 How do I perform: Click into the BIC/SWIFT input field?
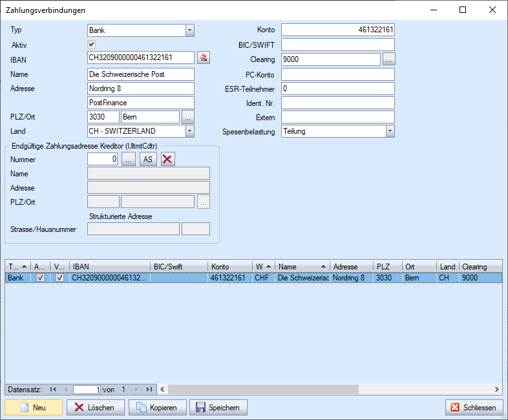tap(337, 45)
